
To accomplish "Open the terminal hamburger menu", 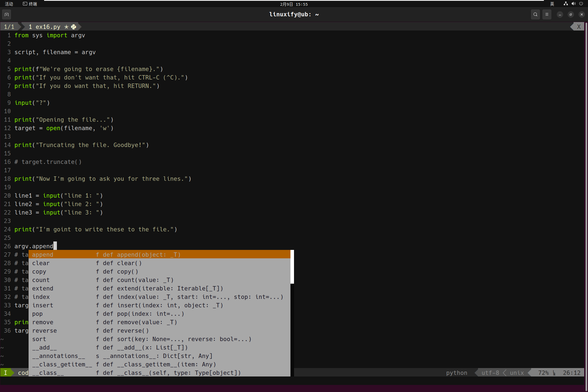I will click(547, 14).
